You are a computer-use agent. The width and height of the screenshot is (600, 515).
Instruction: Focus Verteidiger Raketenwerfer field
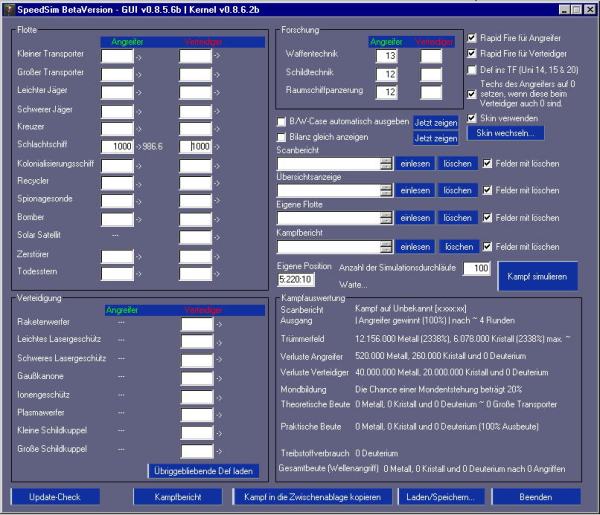[x=197, y=324]
